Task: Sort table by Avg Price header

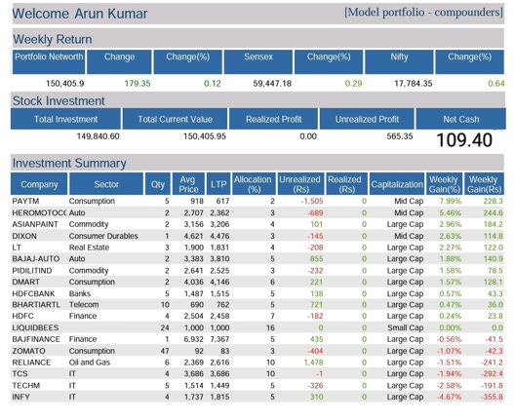Action: point(188,184)
